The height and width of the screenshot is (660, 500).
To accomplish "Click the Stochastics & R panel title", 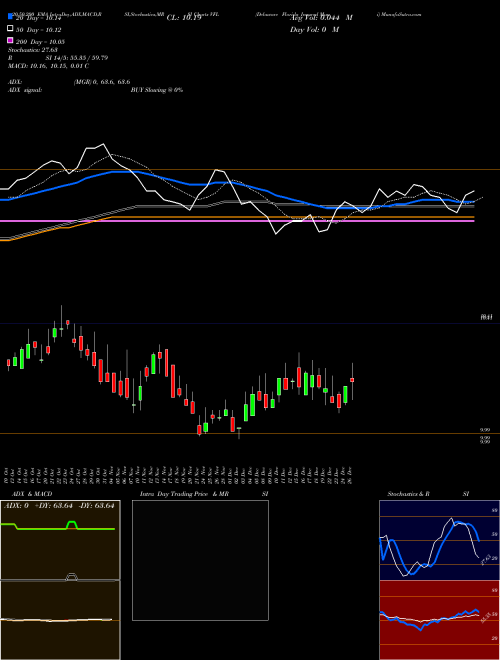I will (x=409, y=494).
